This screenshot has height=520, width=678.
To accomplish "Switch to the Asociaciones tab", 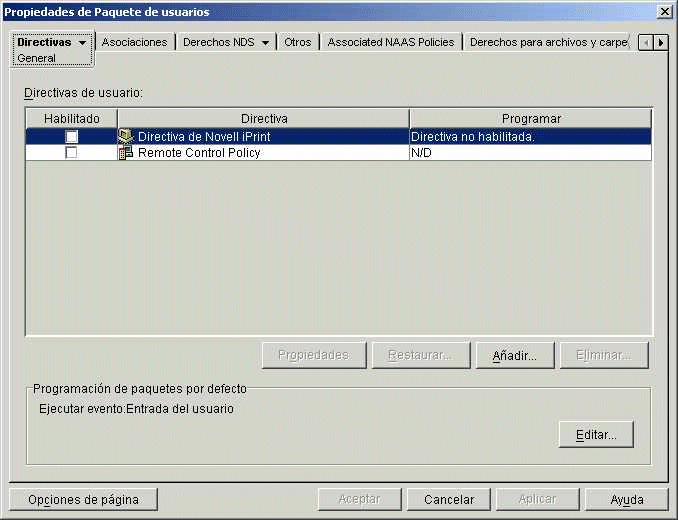I will point(134,42).
